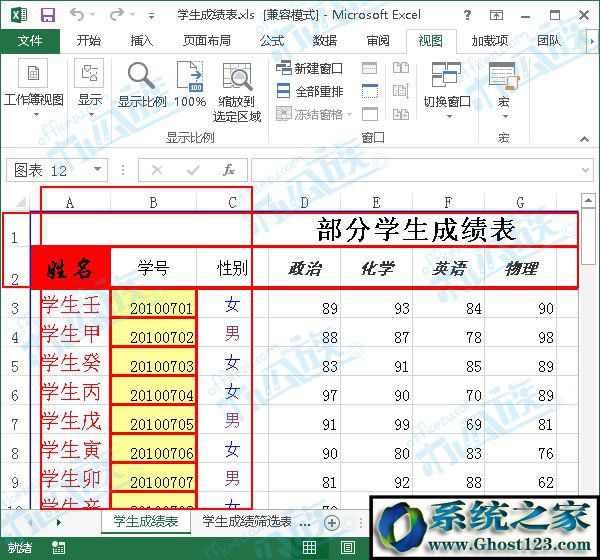The width and height of the screenshot is (600, 560).
Task: Click Arrange All (全部重排)
Action: click(x=310, y=91)
